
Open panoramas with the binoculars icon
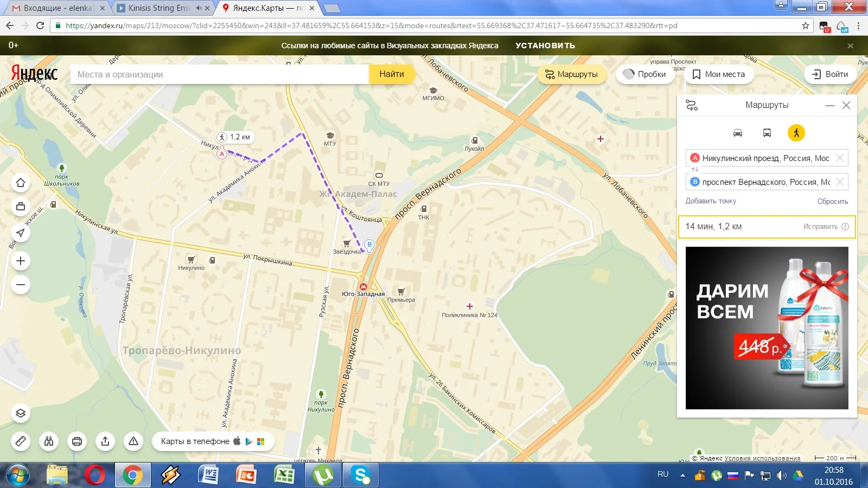click(49, 441)
